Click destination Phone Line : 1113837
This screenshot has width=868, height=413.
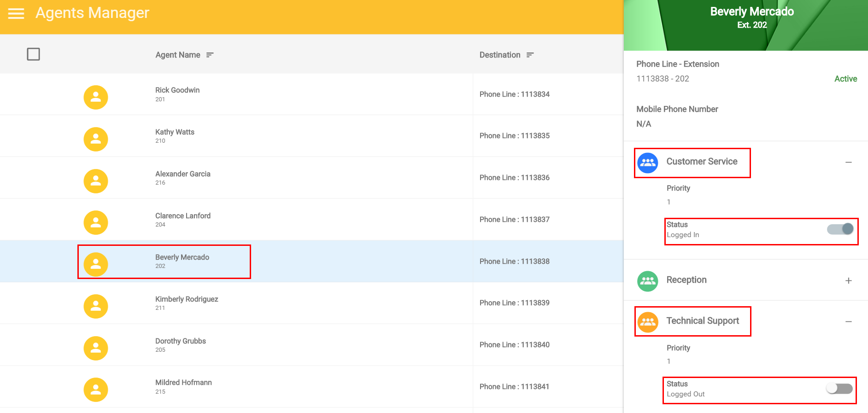(x=515, y=220)
